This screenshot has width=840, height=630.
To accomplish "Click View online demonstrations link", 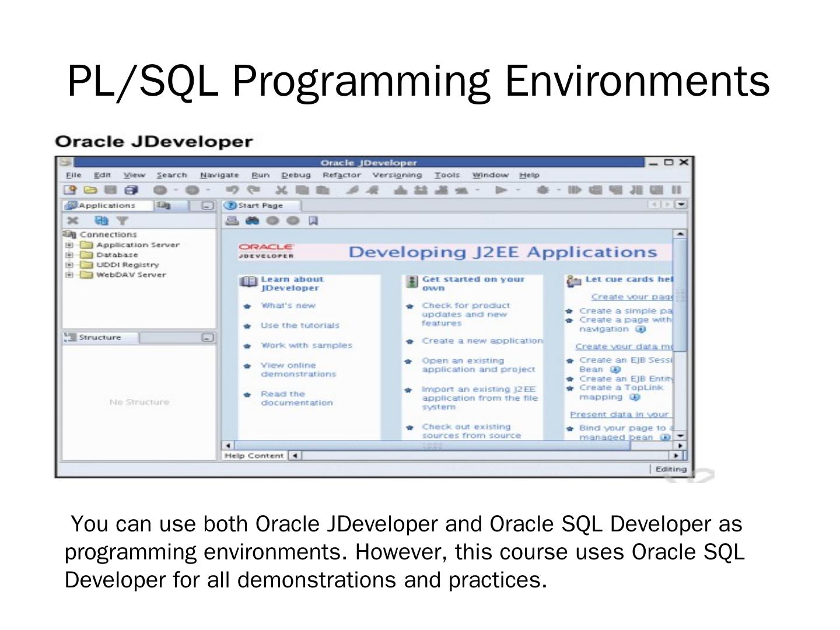I will click(x=299, y=370).
